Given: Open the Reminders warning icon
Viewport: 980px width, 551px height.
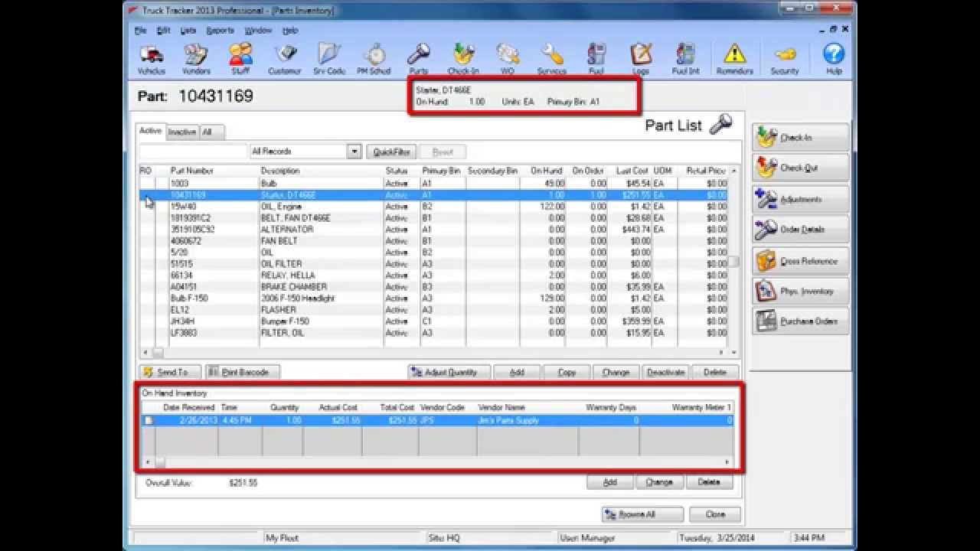Looking at the screenshot, I should click(x=735, y=59).
